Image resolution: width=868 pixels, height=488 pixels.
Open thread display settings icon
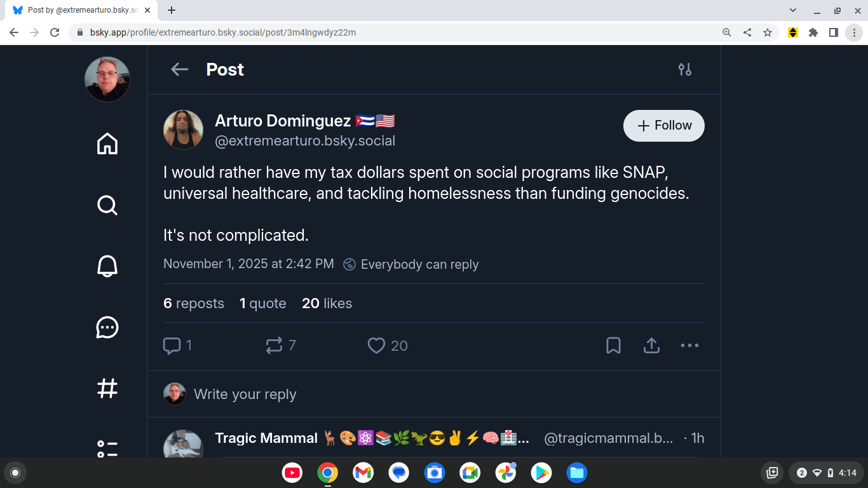(684, 70)
